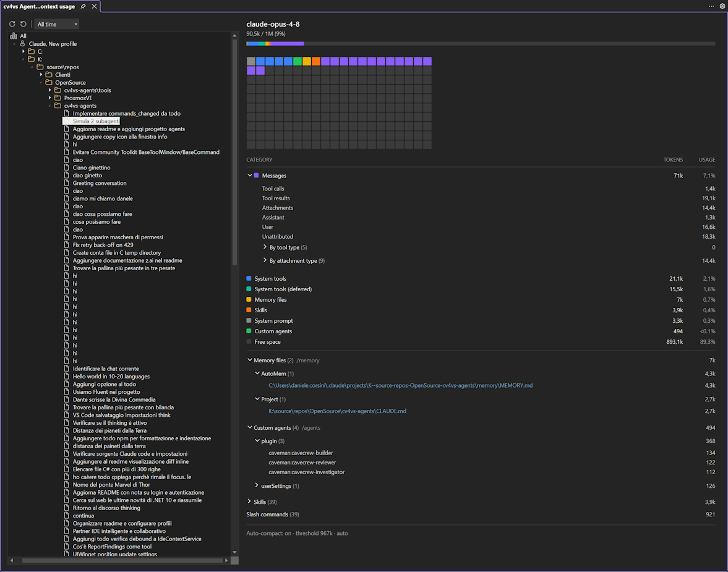Screen dimensions: 728x572
Task: Open the tool window settings gear
Action: point(722,7)
